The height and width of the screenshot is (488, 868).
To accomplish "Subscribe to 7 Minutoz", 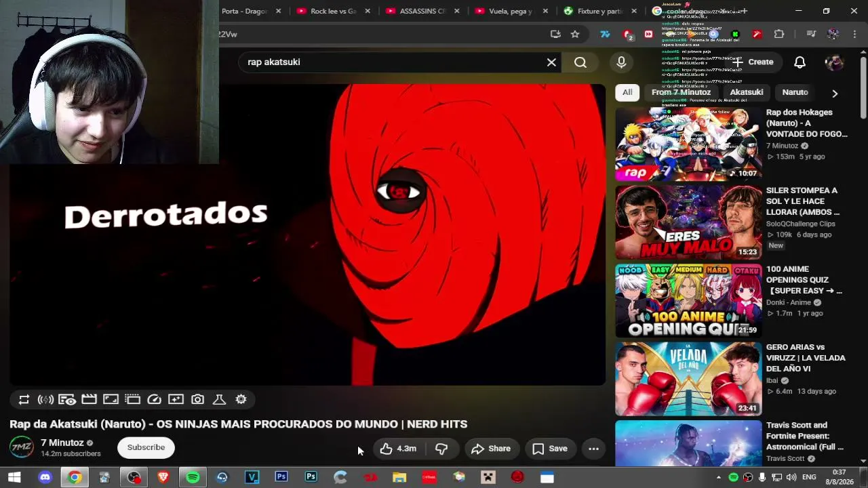I will (146, 447).
